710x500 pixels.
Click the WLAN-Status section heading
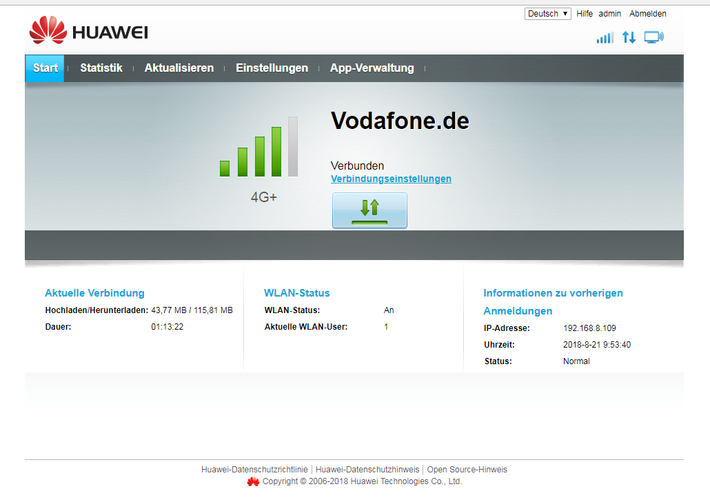[297, 293]
